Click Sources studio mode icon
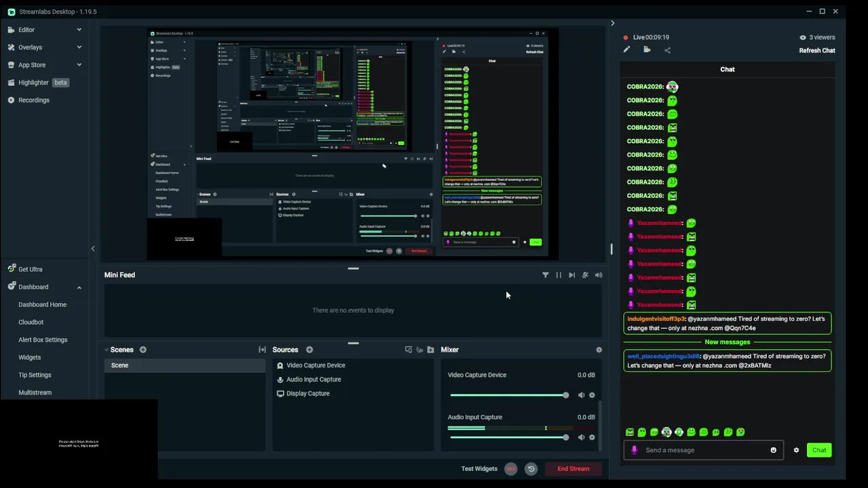The width and height of the screenshot is (868, 488). pyautogui.click(x=408, y=350)
